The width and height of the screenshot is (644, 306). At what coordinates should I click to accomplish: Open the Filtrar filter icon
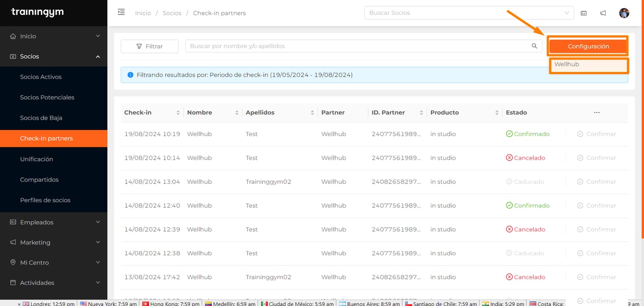pos(139,46)
